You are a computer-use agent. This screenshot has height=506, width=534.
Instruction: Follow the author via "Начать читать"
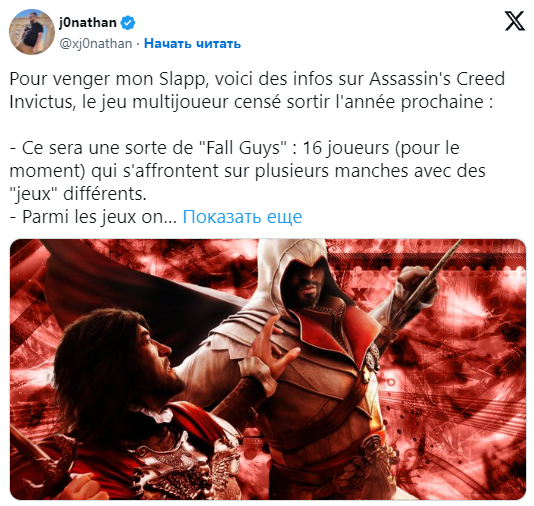192,44
